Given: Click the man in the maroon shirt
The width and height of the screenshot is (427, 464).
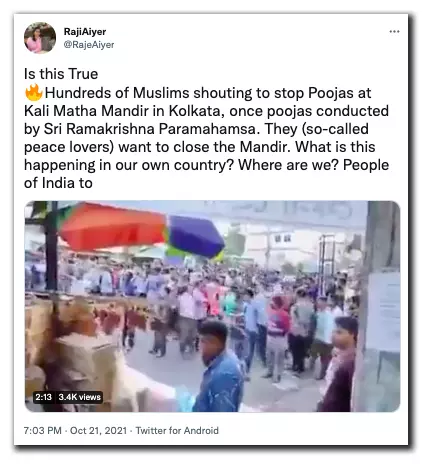Looking at the screenshot, I should click(x=338, y=364).
